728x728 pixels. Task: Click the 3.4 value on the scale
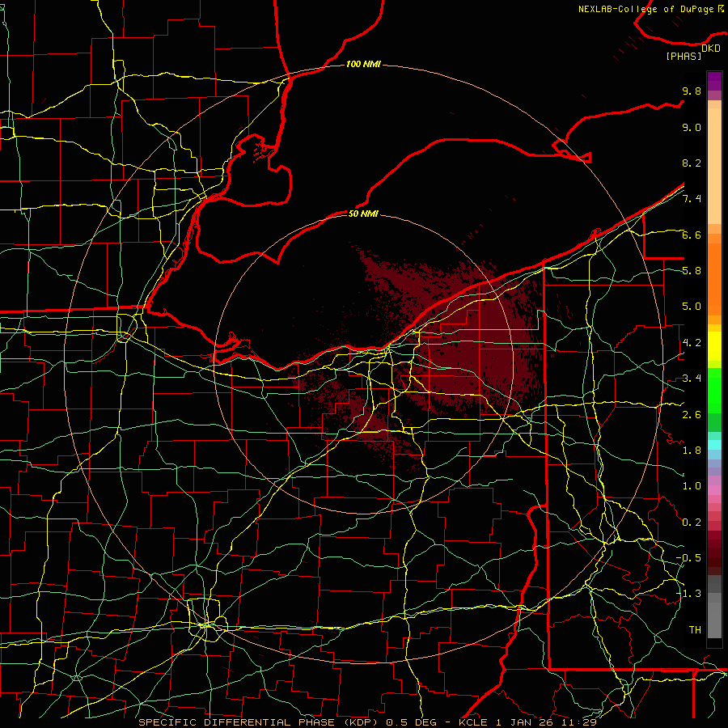click(692, 379)
